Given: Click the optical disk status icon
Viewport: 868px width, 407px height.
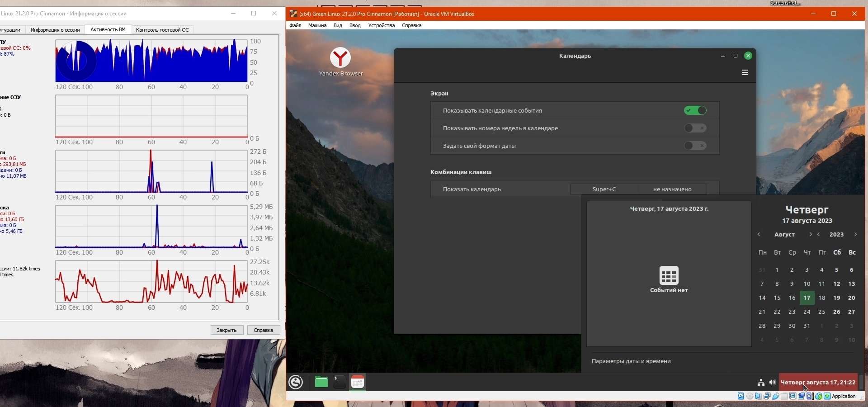Looking at the screenshot, I should point(750,396).
